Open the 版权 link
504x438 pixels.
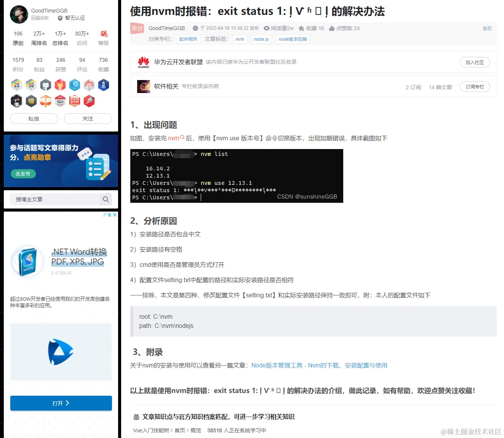(x=487, y=28)
